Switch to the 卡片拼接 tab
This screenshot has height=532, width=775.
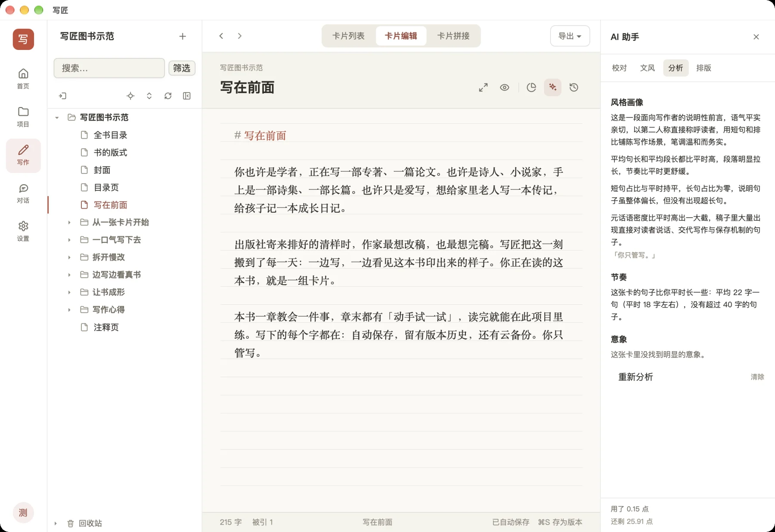453,36
